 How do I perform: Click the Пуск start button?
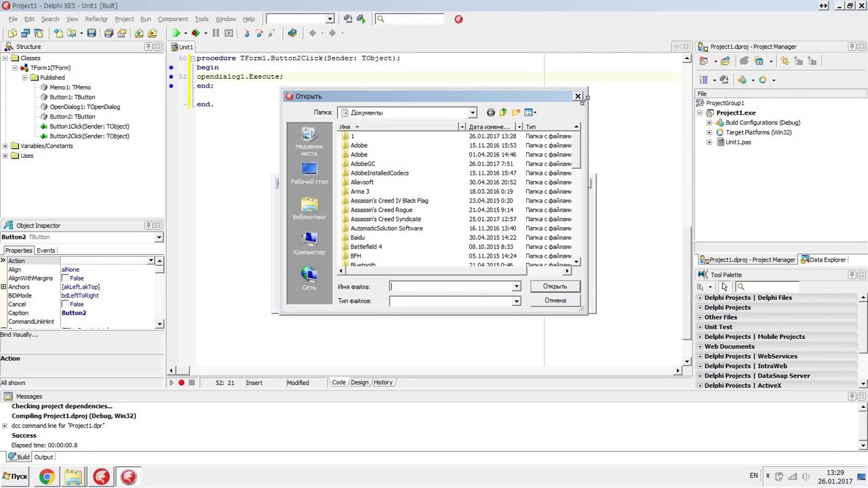click(x=14, y=476)
